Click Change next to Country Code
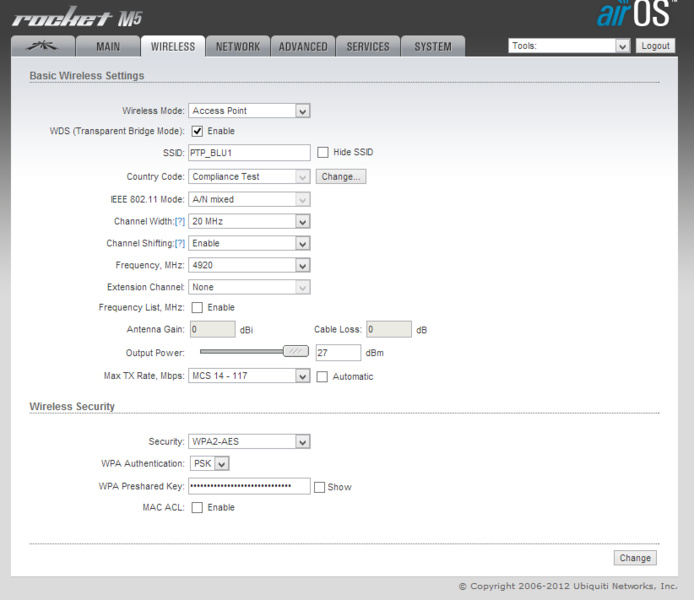 tap(341, 177)
